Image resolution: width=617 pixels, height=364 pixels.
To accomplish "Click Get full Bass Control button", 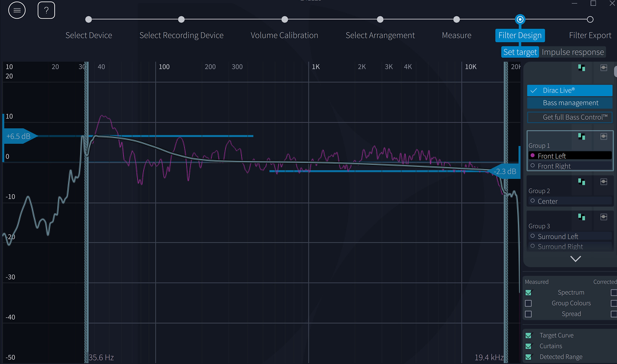I will pyautogui.click(x=569, y=117).
